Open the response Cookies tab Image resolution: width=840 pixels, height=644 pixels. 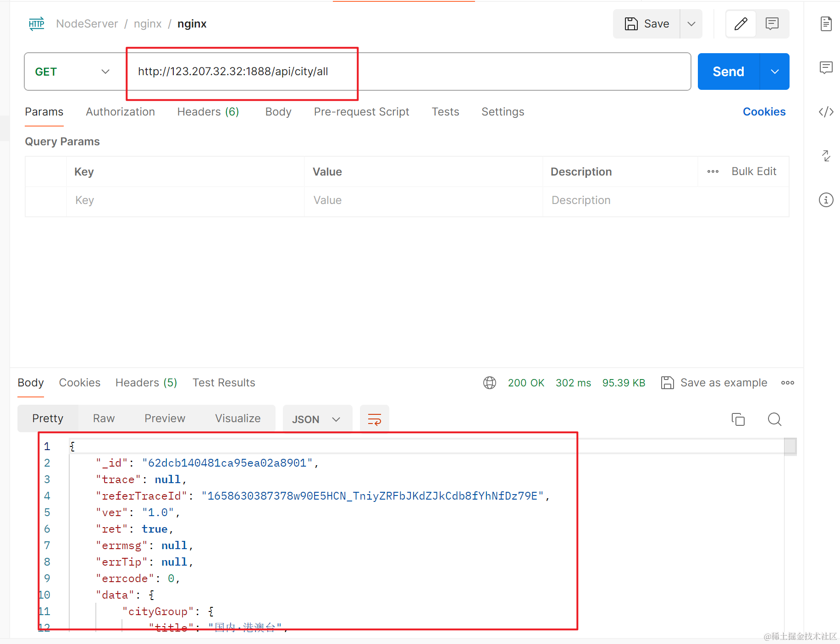click(x=80, y=383)
